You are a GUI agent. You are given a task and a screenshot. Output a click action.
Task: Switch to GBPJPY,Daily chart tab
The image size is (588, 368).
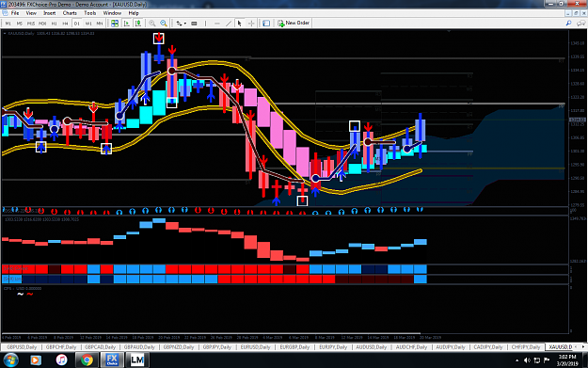tap(217, 347)
